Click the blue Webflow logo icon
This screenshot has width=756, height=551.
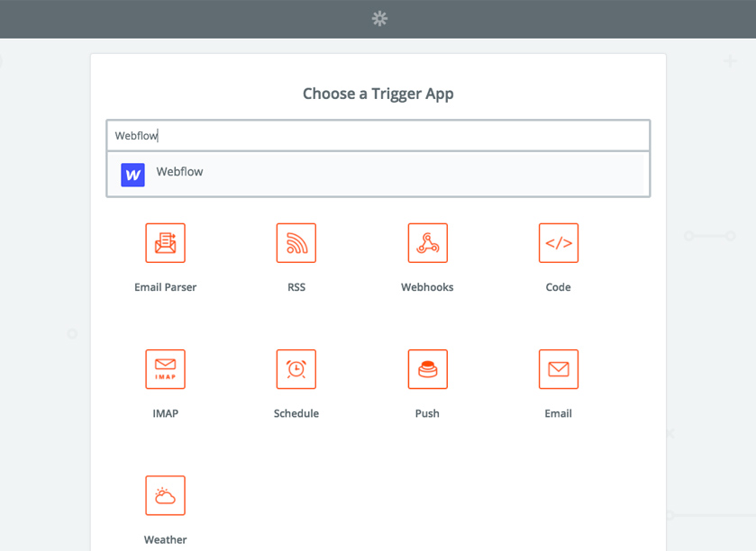[x=132, y=175]
